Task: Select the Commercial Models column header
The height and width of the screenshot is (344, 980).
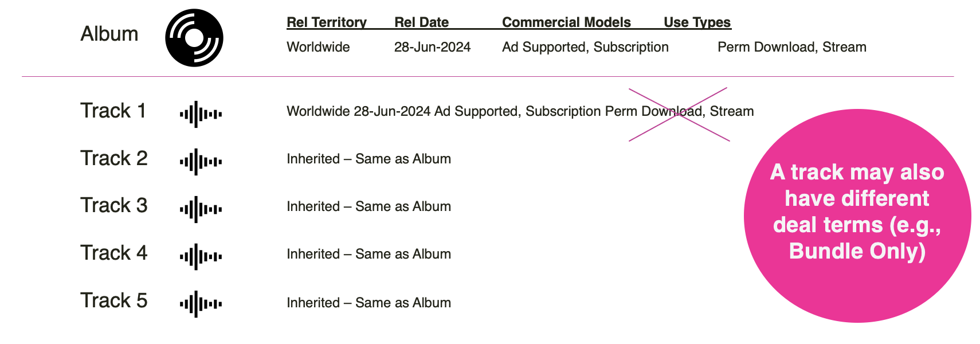Action: click(566, 22)
